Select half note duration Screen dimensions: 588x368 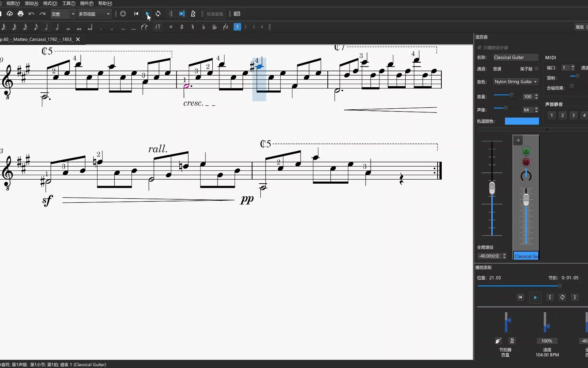pyautogui.click(x=57, y=27)
